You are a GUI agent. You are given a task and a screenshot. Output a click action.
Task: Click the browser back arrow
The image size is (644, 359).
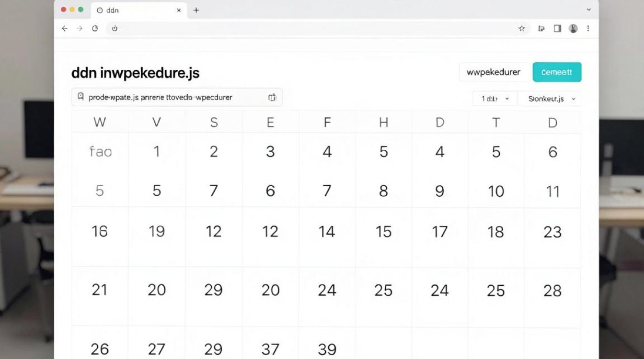click(65, 29)
